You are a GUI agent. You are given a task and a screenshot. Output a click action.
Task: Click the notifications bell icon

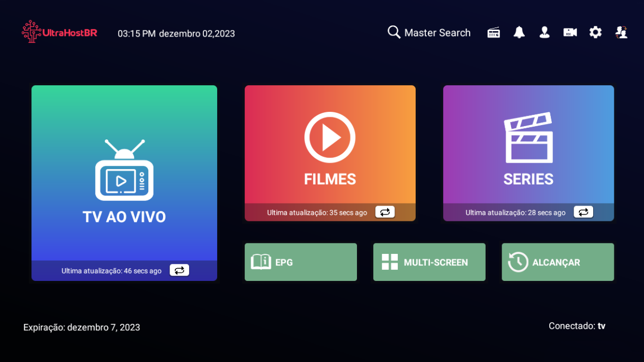[519, 32]
